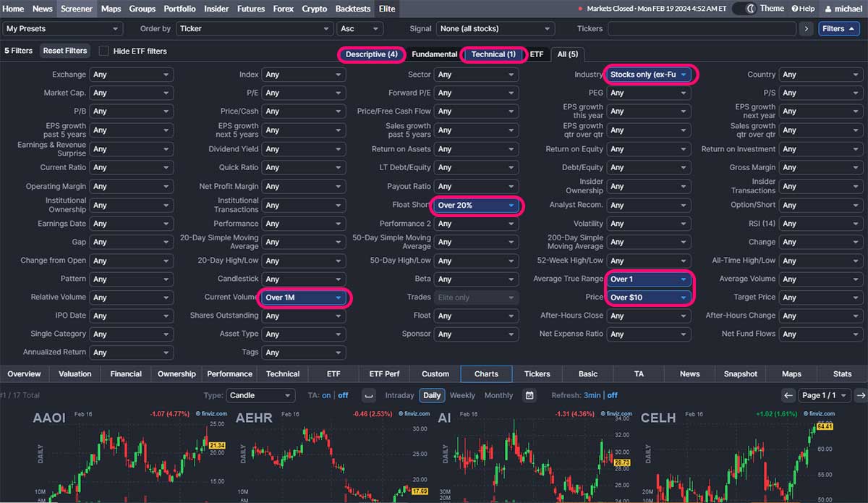Switch to Stats view tab

[843, 374]
